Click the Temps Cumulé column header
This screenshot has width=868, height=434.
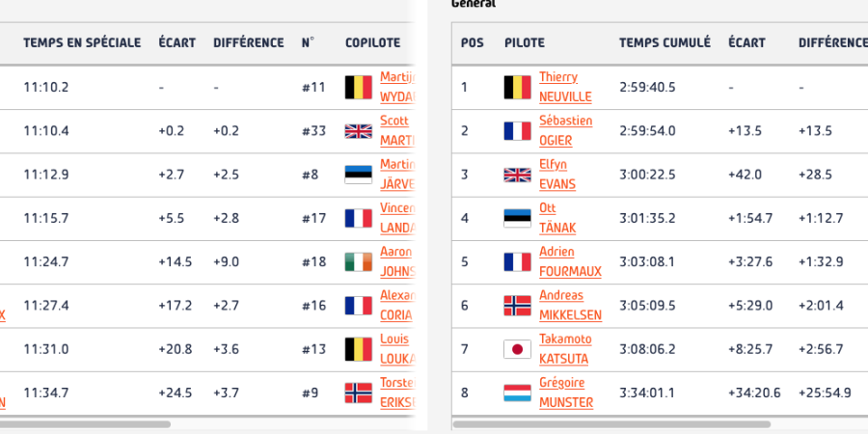665,42
